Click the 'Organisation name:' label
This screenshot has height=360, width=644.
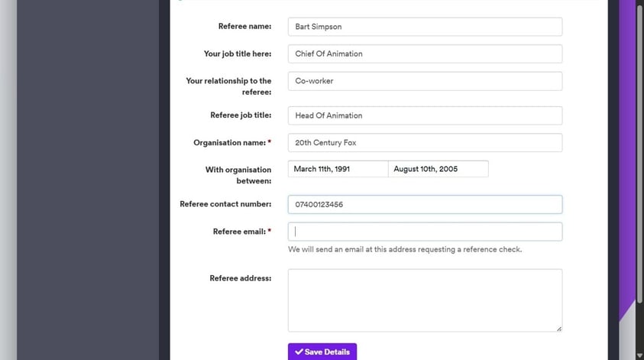[x=229, y=143]
